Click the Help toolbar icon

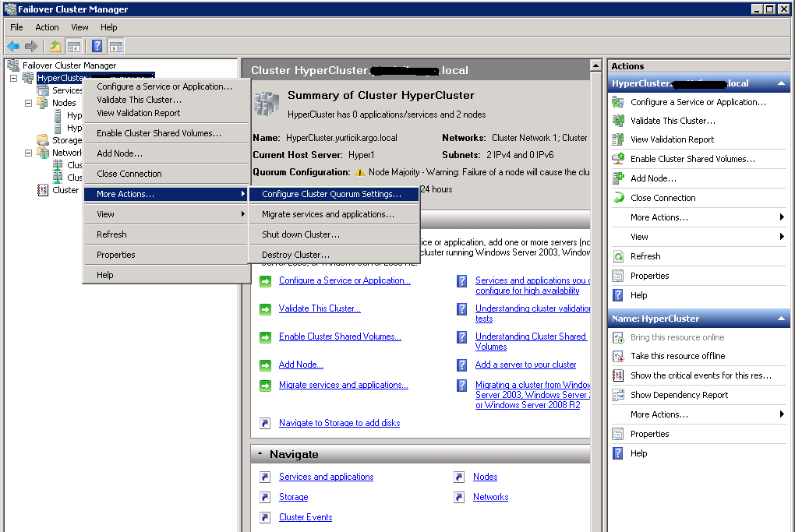point(97,47)
